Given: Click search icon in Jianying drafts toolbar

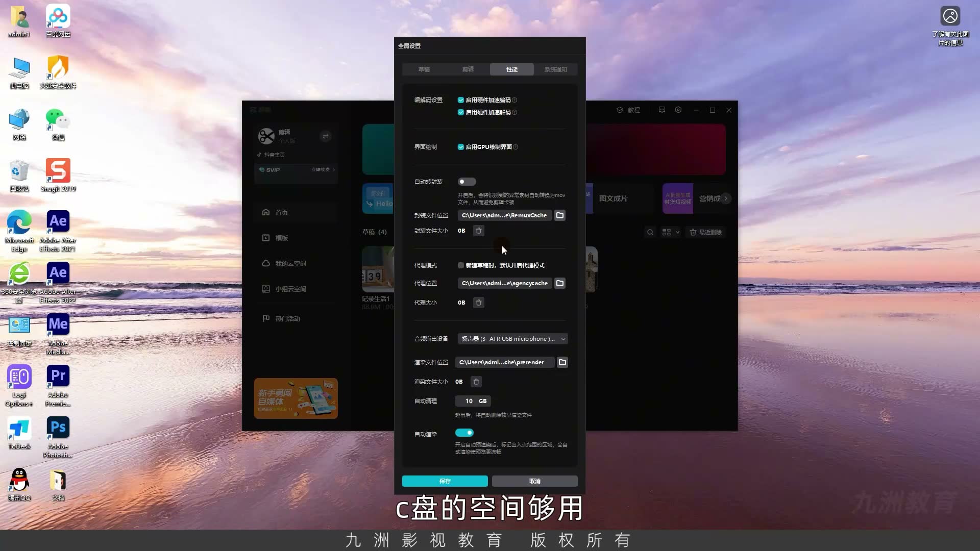Looking at the screenshot, I should point(650,232).
